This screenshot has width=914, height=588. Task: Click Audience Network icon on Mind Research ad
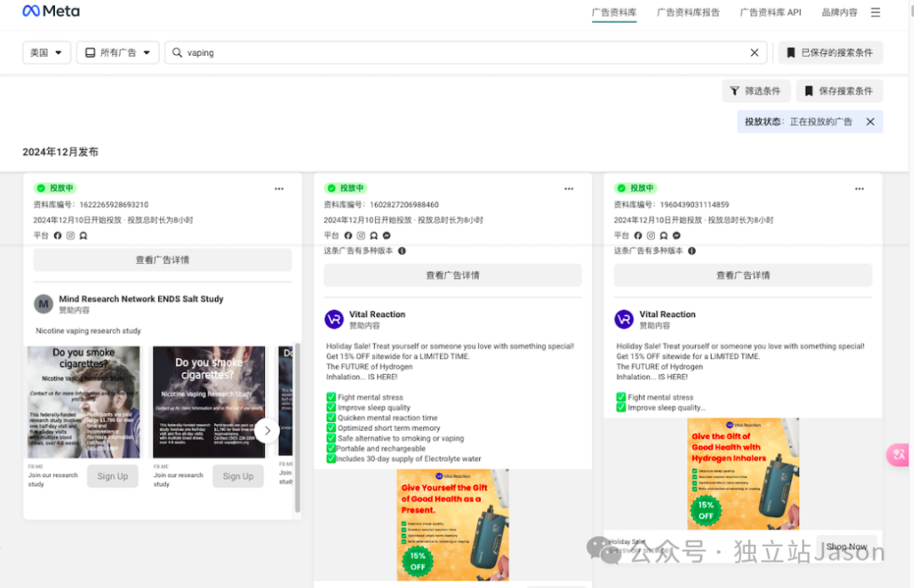(83, 235)
